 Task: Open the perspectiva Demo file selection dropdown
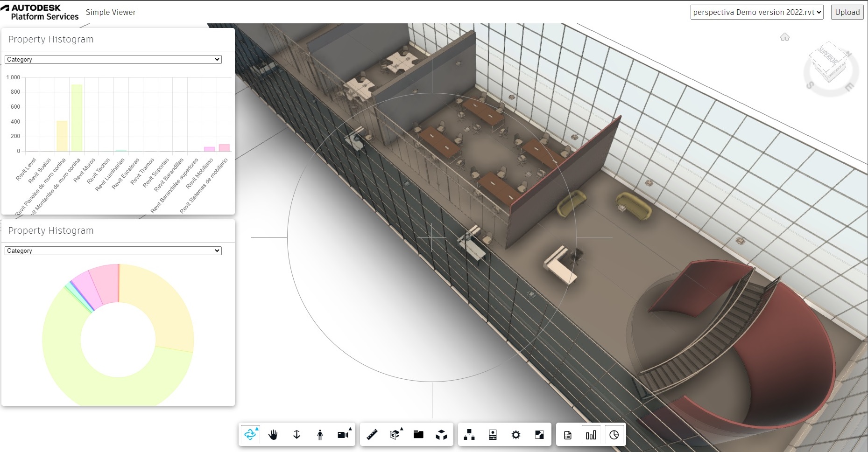(756, 12)
